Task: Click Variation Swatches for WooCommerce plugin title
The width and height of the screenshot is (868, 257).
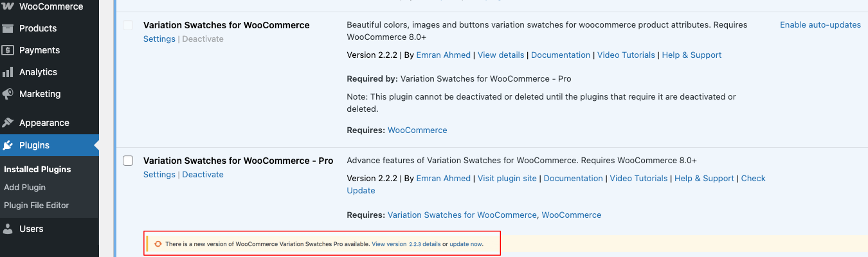Action: coord(226,25)
